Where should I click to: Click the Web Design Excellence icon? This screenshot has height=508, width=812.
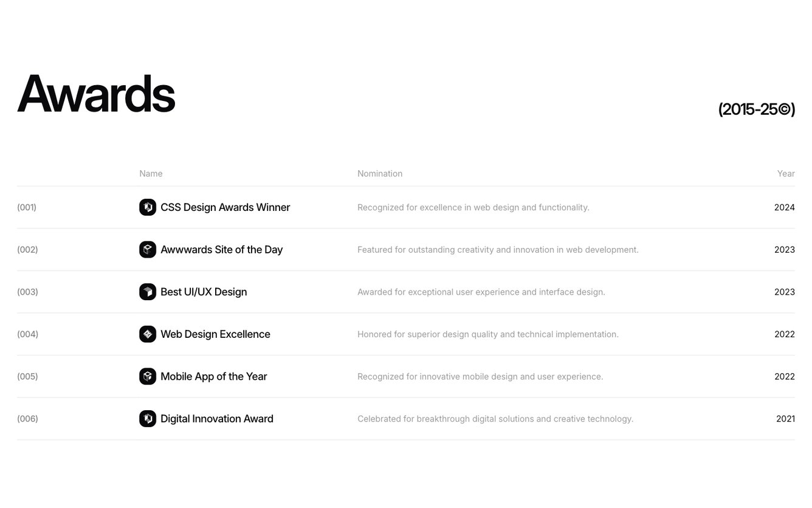coord(148,334)
